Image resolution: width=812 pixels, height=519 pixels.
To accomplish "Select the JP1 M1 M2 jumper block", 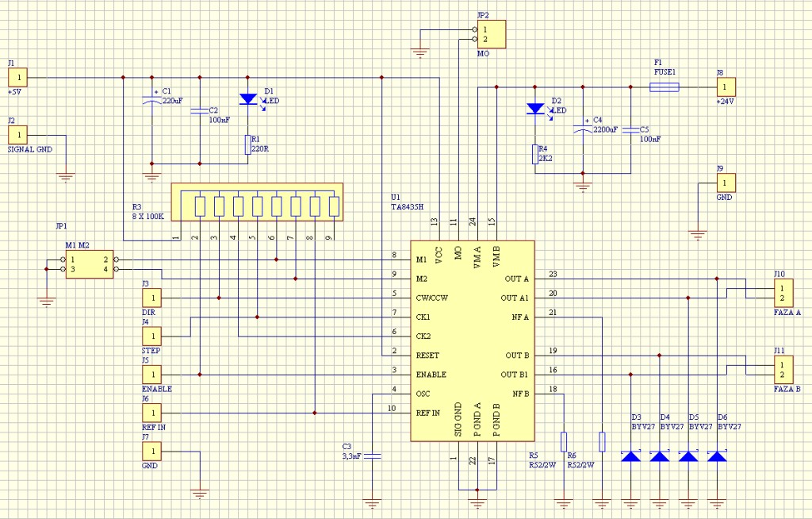I will 89,265.
